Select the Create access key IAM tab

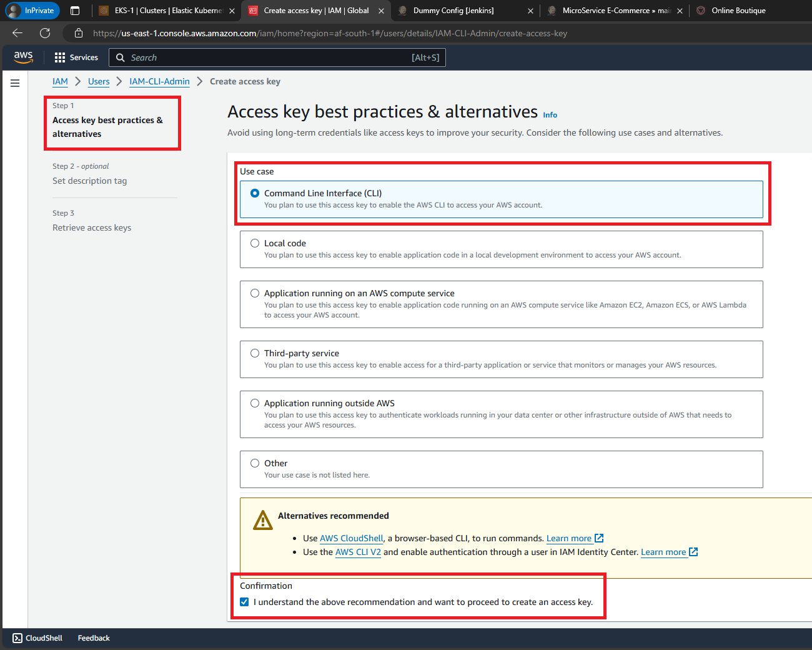316,11
